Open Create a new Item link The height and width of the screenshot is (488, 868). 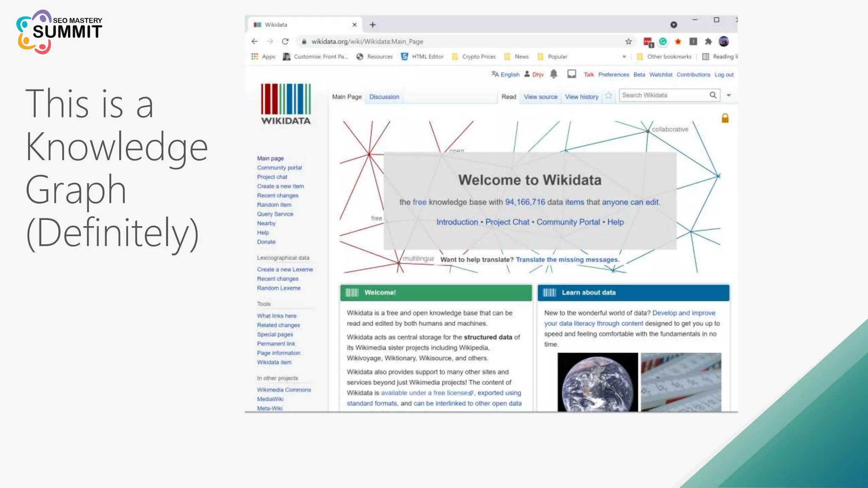(280, 186)
